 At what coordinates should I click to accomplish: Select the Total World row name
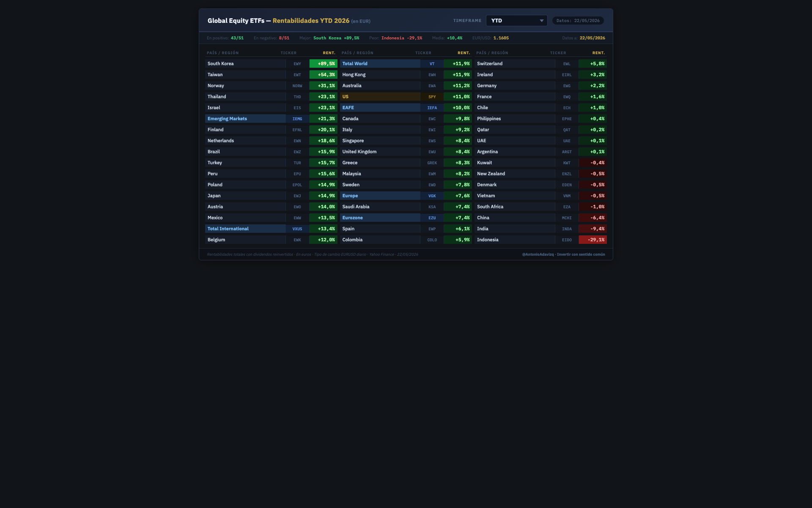point(380,63)
